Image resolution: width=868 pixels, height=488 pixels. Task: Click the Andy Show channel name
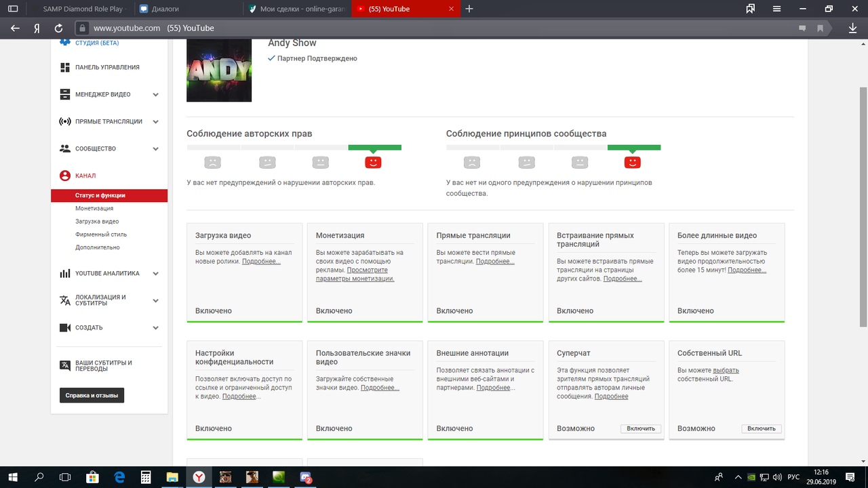(292, 43)
